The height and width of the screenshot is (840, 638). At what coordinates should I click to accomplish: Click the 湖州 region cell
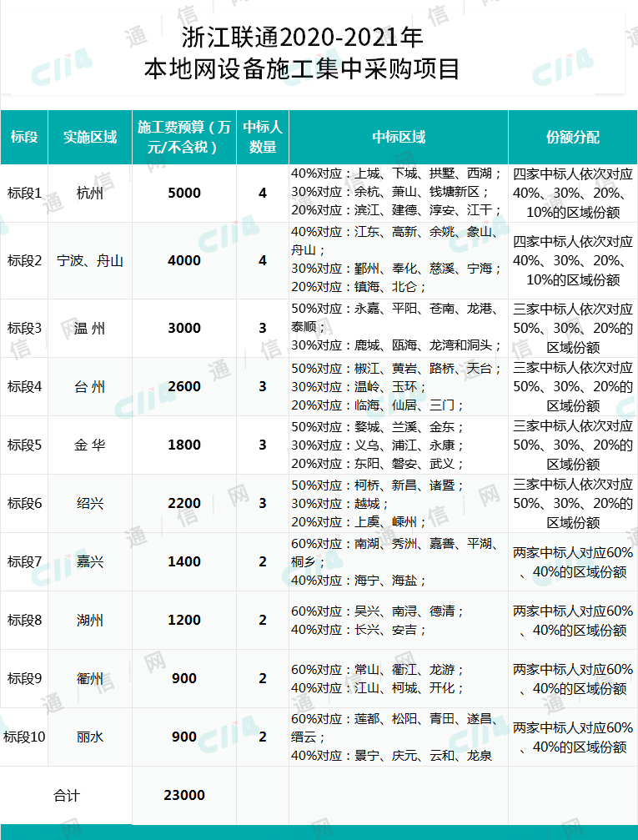tap(90, 620)
